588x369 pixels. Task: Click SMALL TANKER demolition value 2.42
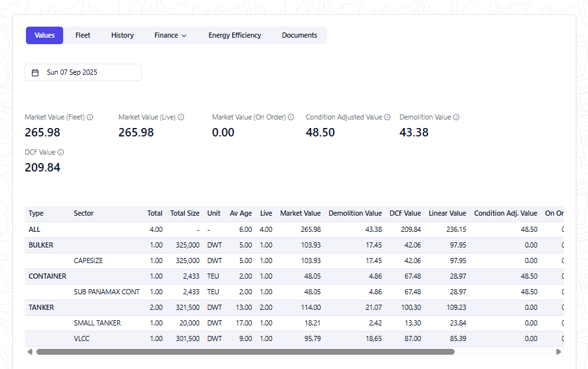pos(375,323)
